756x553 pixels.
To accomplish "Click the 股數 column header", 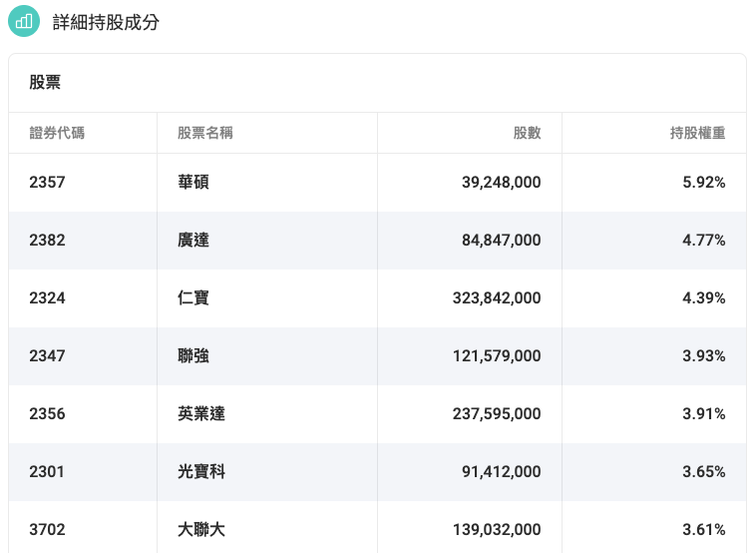I will [x=527, y=133].
